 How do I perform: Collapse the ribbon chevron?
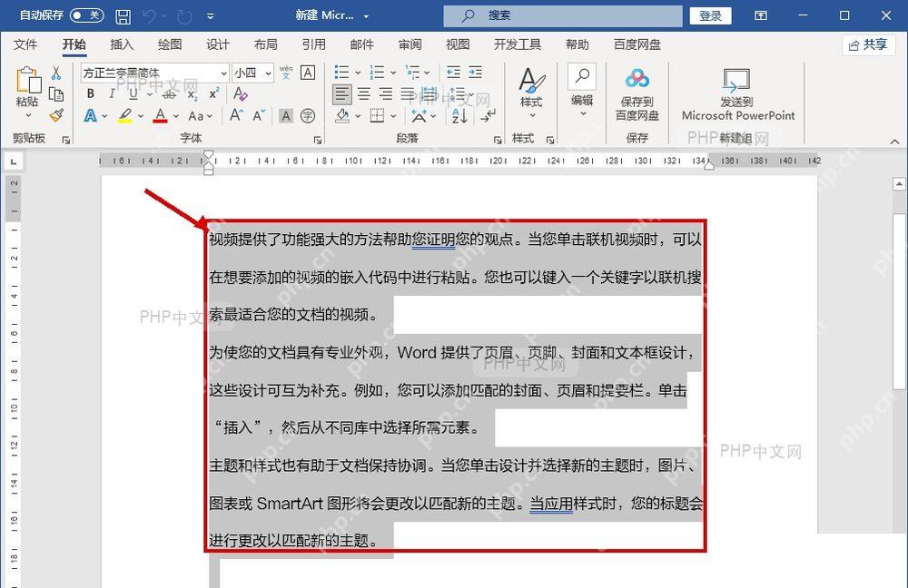894,141
